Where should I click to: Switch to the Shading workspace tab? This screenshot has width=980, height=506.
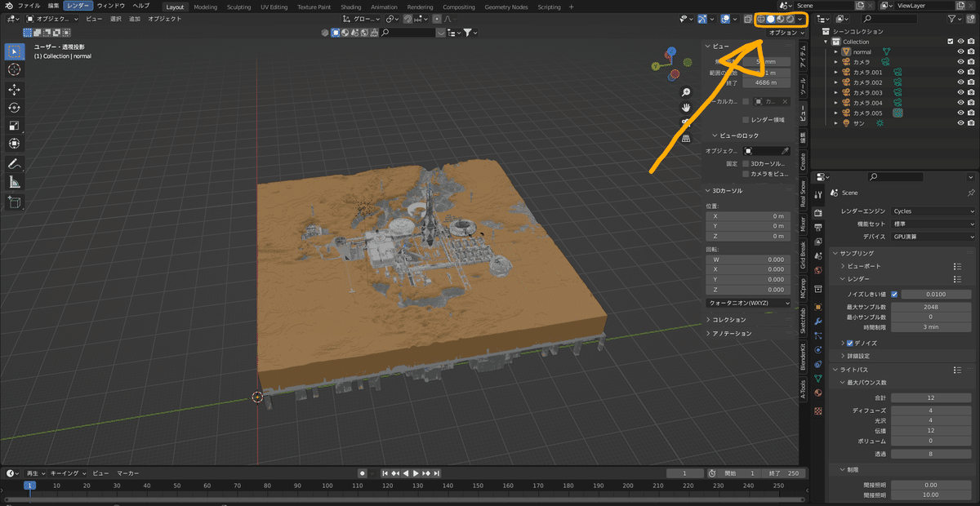point(350,7)
